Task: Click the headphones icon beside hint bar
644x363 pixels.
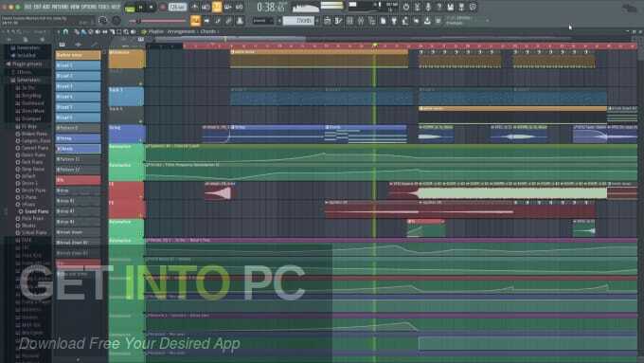Action: click(x=102, y=20)
